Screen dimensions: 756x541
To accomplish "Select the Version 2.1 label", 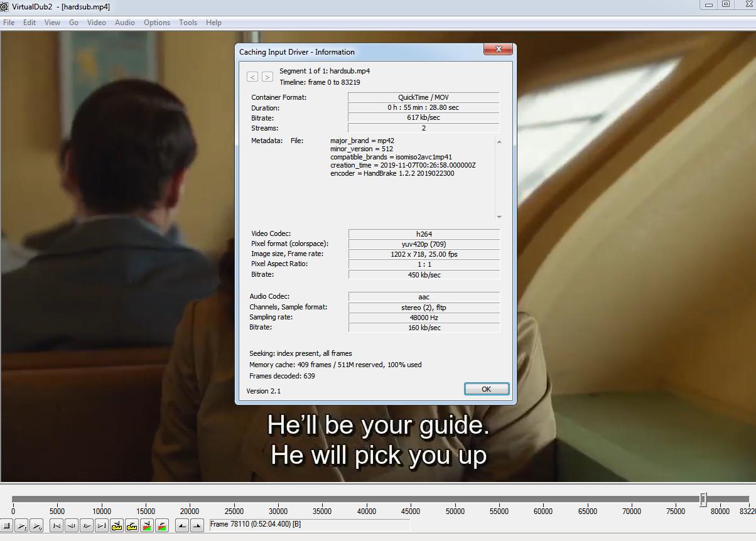I will [263, 391].
